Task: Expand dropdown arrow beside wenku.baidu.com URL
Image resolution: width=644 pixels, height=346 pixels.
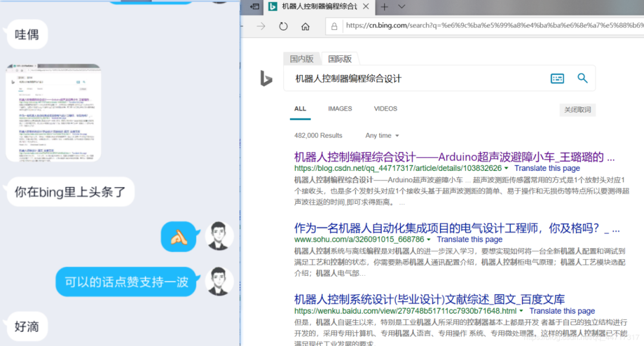Action: 521,311
